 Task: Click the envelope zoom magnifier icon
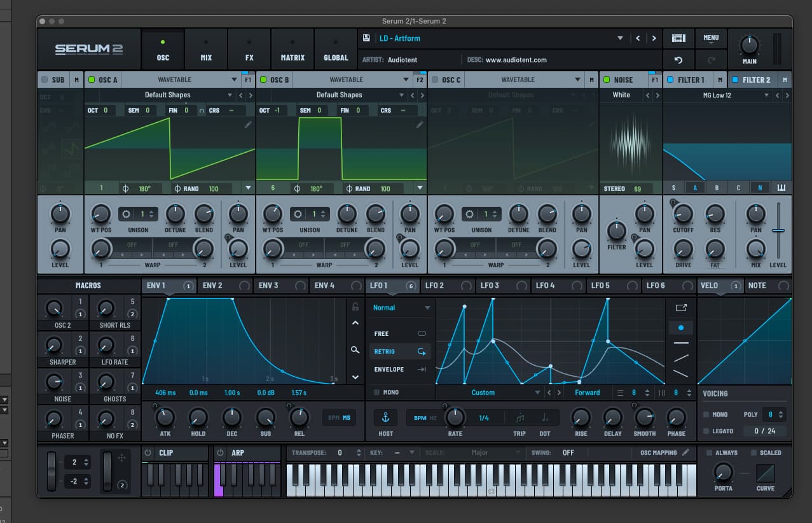(355, 349)
